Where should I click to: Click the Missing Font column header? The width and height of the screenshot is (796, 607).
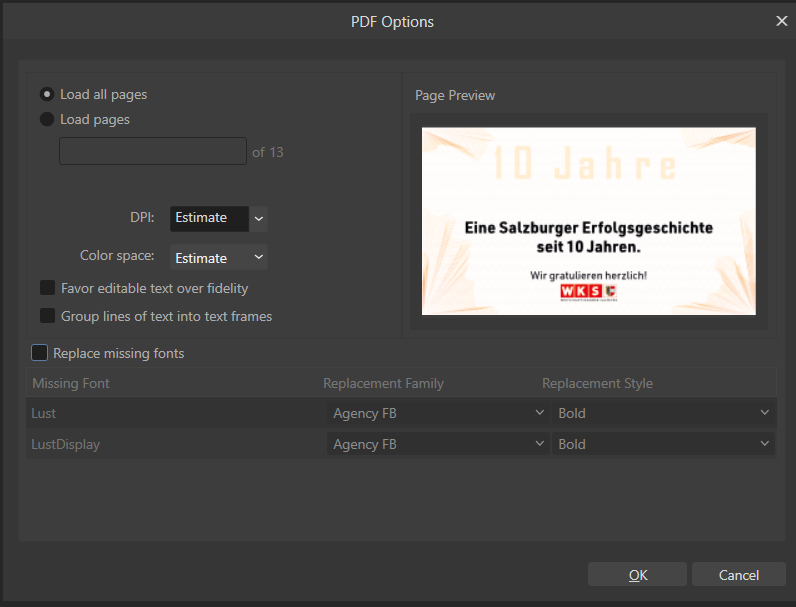(x=71, y=383)
